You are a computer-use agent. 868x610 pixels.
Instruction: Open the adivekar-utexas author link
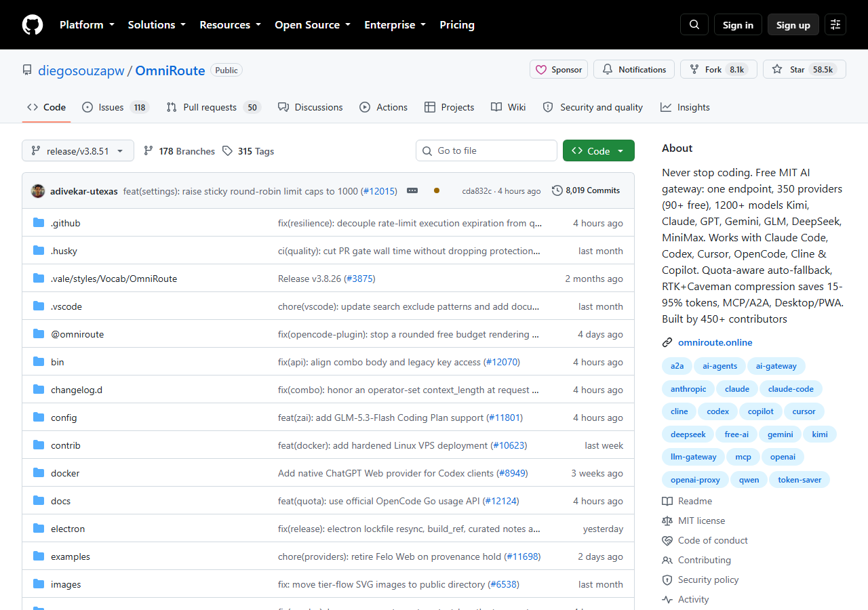[x=85, y=191]
